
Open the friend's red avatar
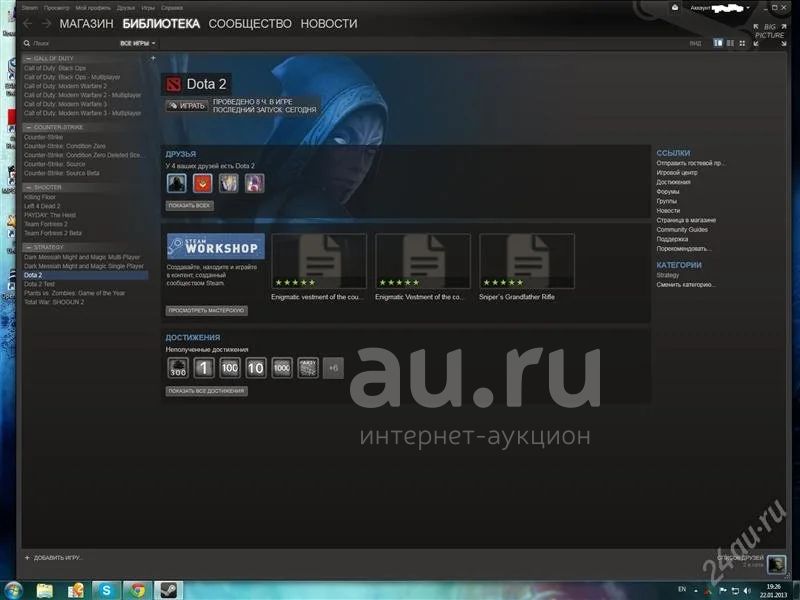click(x=203, y=183)
